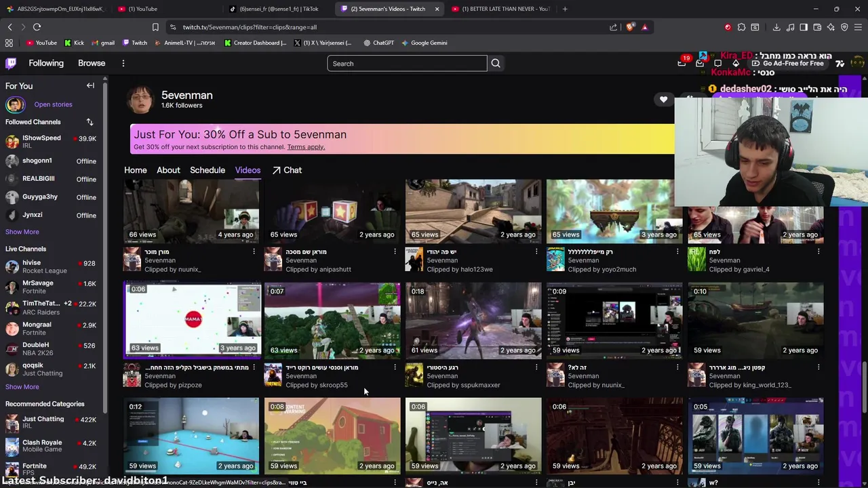Play the 0:18 clip clipped by sspukmaxxer

[x=473, y=321]
